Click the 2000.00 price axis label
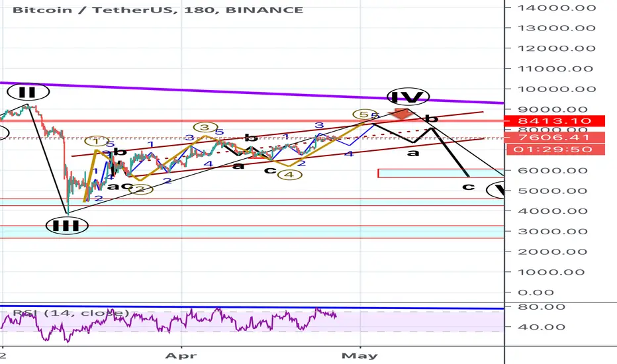Screen dimensions: 617x364 (553, 252)
